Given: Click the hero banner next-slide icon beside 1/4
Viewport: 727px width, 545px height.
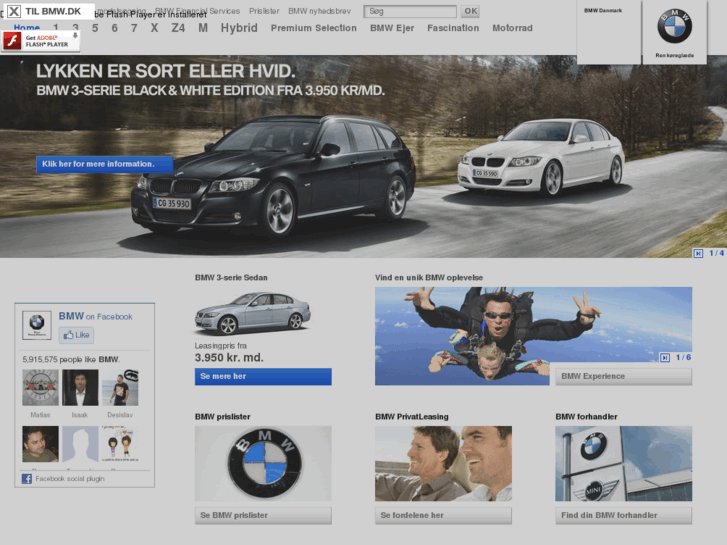Looking at the screenshot, I should click(698, 253).
